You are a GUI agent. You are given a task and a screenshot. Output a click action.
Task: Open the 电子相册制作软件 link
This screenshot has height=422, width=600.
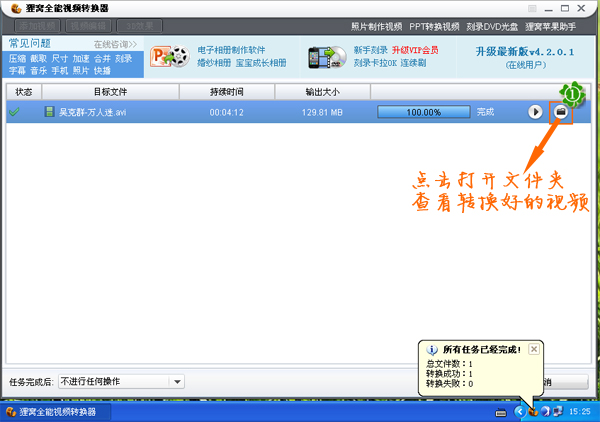[231, 50]
